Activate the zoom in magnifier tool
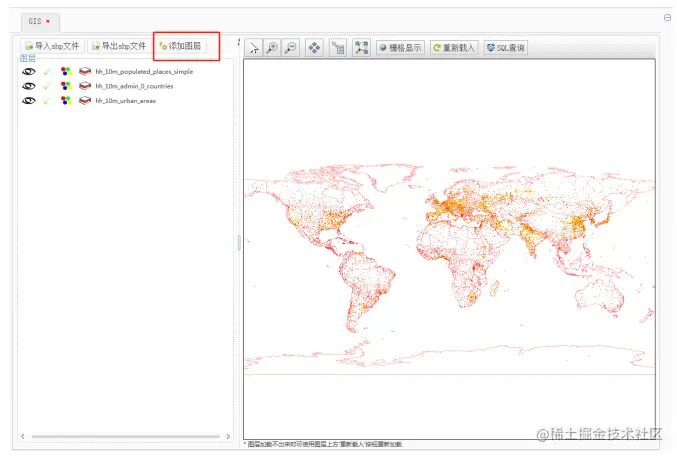This screenshot has height=456, width=677. pos(272,48)
